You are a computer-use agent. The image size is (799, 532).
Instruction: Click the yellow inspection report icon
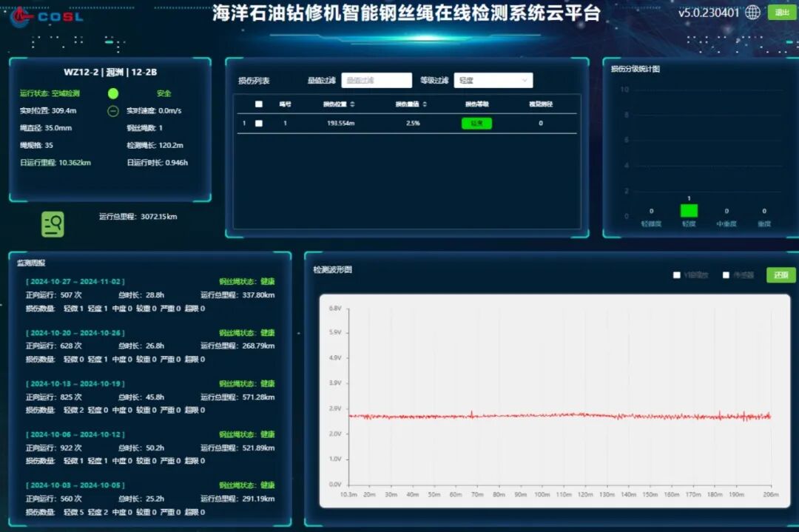[52, 223]
